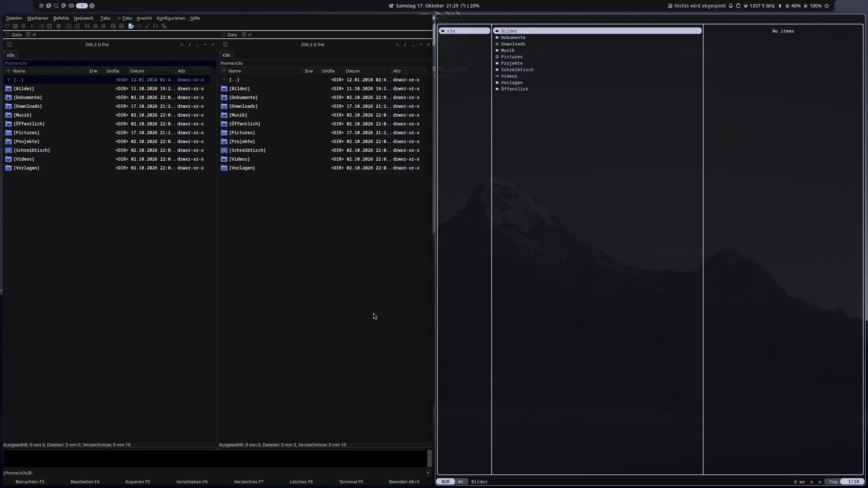
Task: Open the Konfigurieren menu
Action: pos(171,18)
